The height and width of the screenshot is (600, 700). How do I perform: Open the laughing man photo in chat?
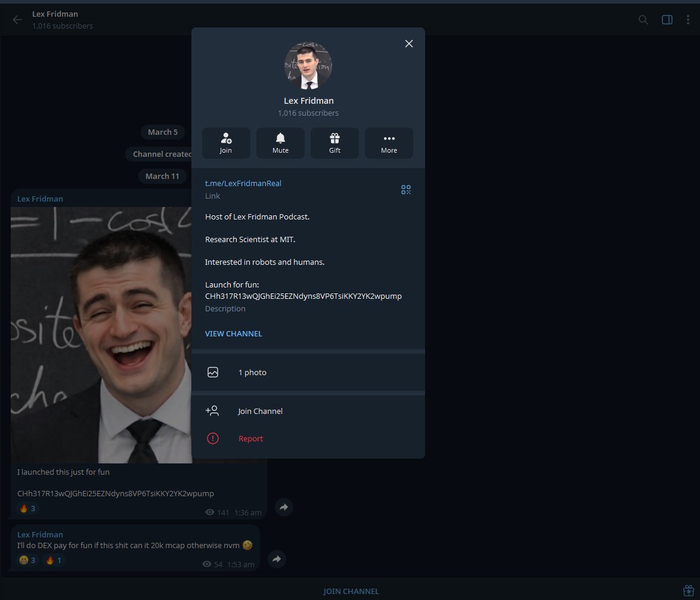click(101, 335)
